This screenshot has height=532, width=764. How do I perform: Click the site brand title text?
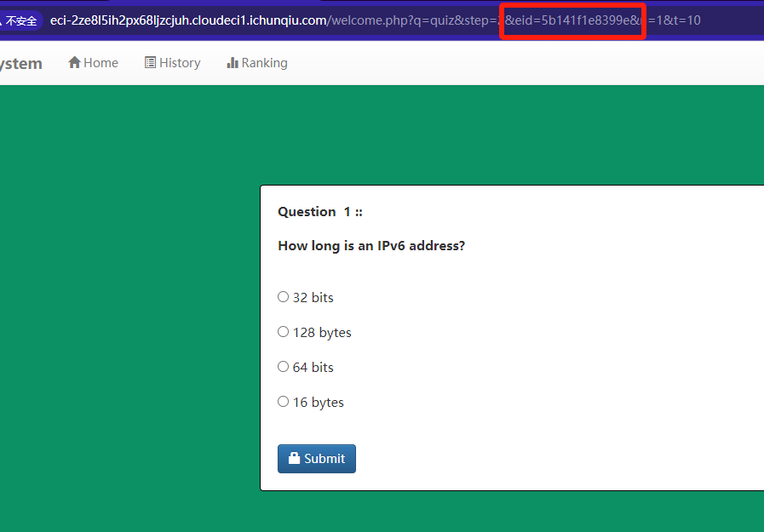click(21, 63)
